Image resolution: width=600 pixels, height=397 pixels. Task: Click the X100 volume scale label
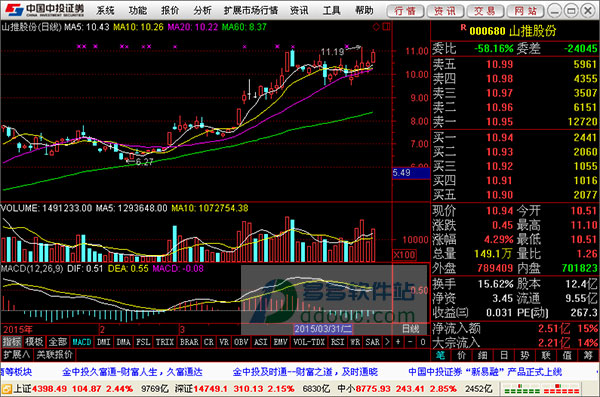pos(404,255)
